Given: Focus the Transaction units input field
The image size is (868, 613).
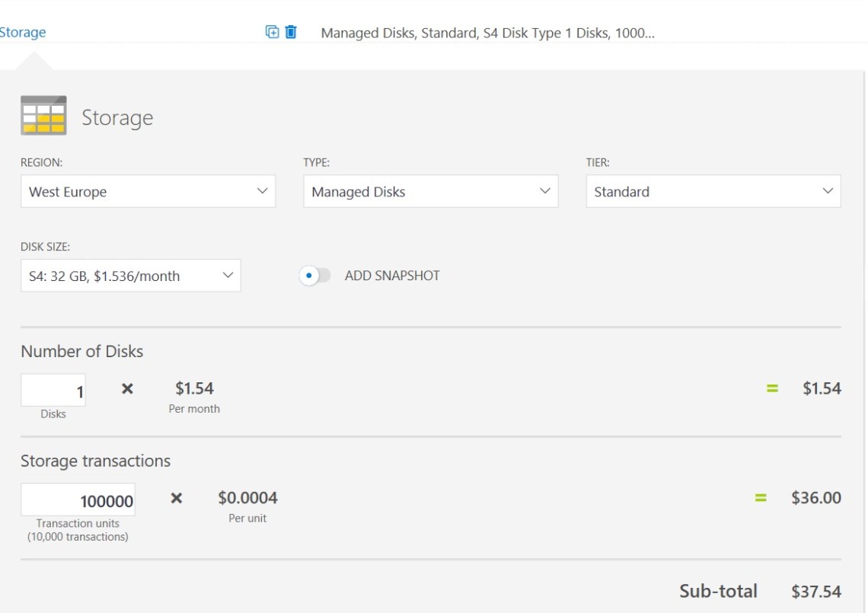Looking at the screenshot, I should coord(78,500).
